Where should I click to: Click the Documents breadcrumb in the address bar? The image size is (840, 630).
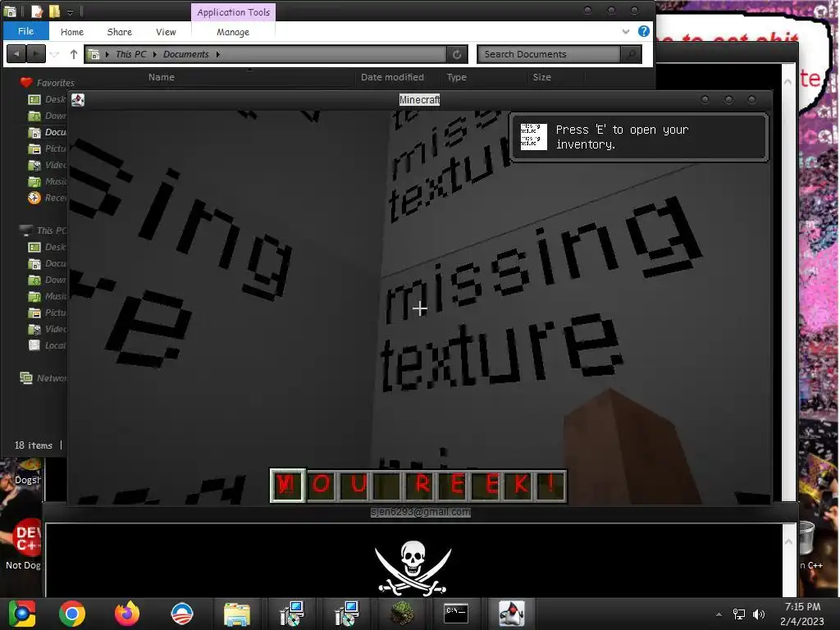pyautogui.click(x=185, y=54)
